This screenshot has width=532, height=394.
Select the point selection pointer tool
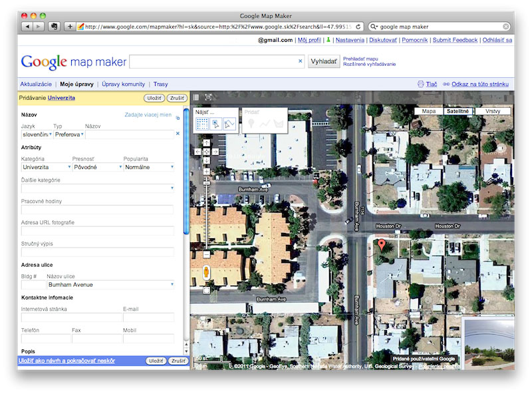[x=215, y=124]
